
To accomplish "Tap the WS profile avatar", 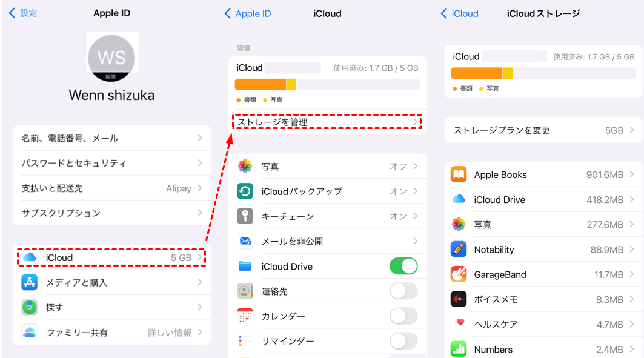I will (111, 58).
